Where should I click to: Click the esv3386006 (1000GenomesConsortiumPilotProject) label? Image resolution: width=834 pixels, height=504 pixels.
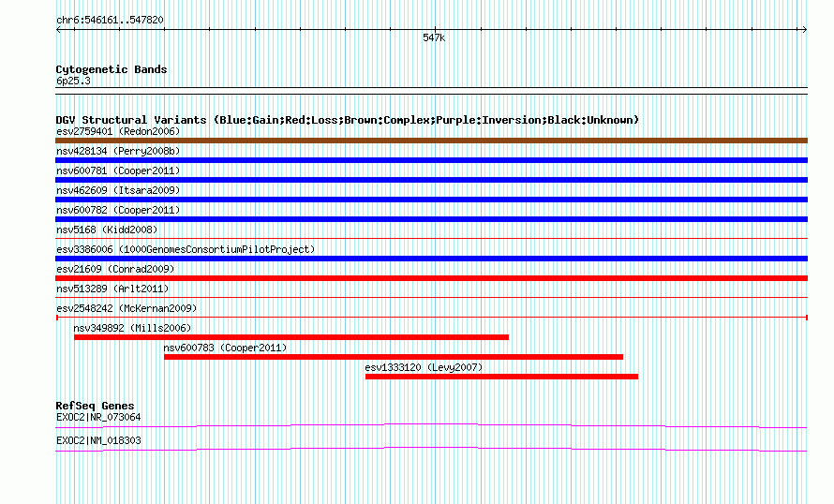point(186,249)
